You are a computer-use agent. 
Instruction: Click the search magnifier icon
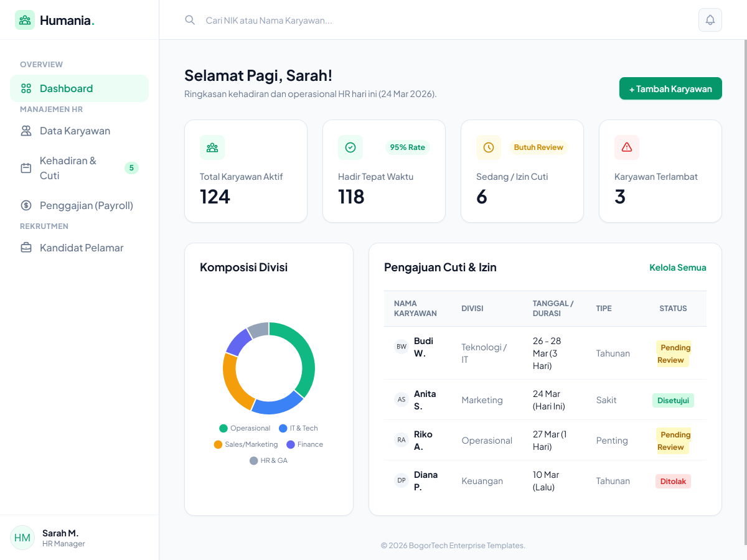[190, 20]
